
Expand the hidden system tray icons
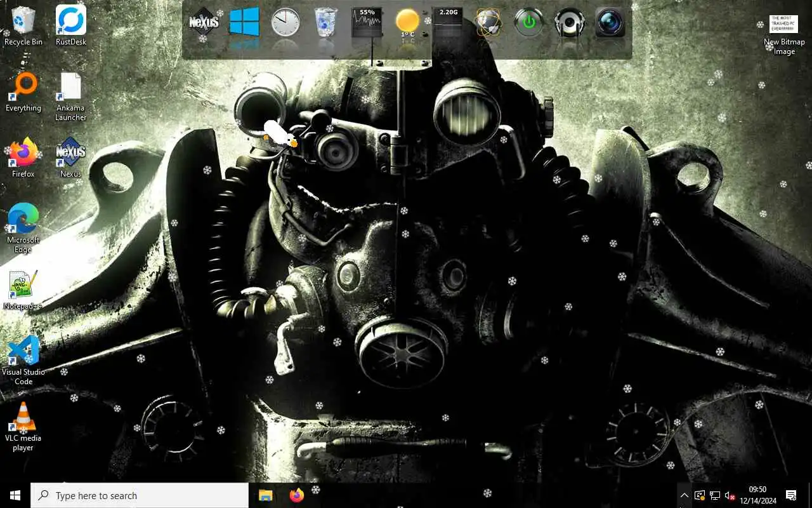click(684, 495)
